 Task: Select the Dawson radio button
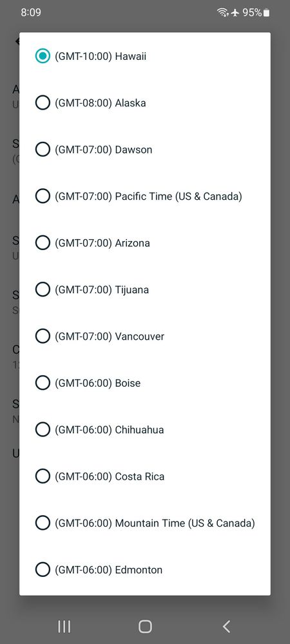click(43, 150)
